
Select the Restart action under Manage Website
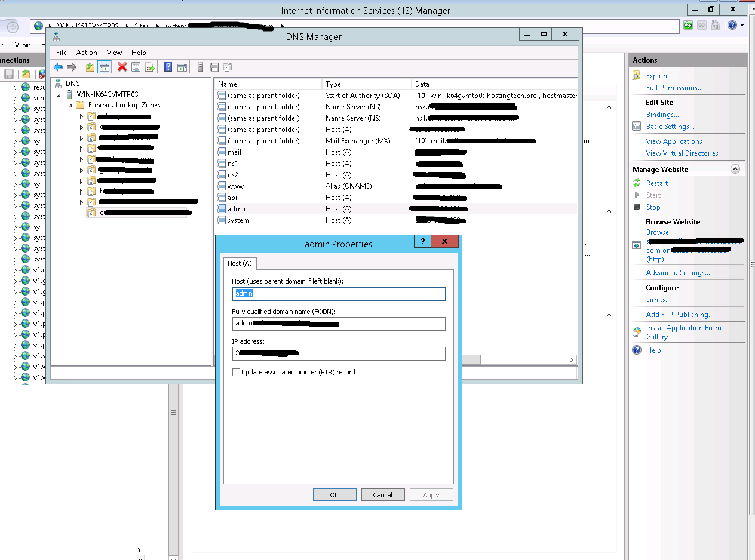point(657,183)
